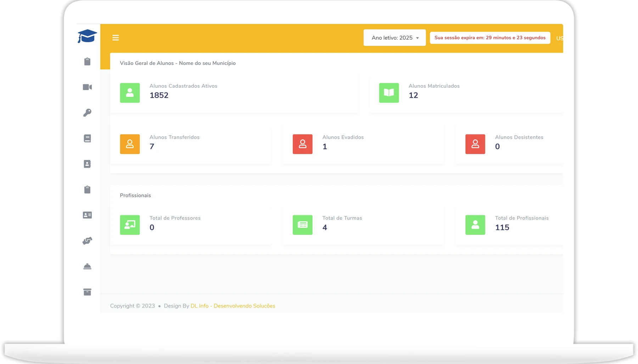Click the handshake icon in the sidebar
This screenshot has width=638, height=364.
pyautogui.click(x=87, y=241)
